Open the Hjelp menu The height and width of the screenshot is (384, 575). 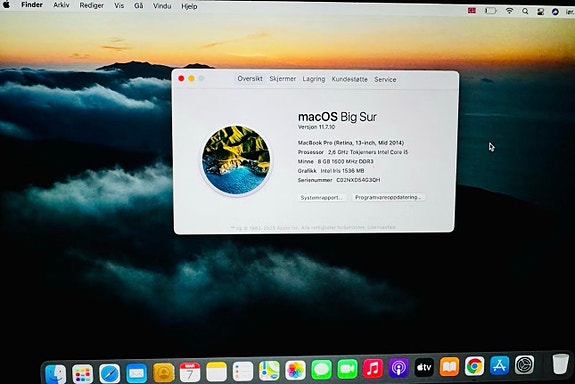tap(189, 6)
